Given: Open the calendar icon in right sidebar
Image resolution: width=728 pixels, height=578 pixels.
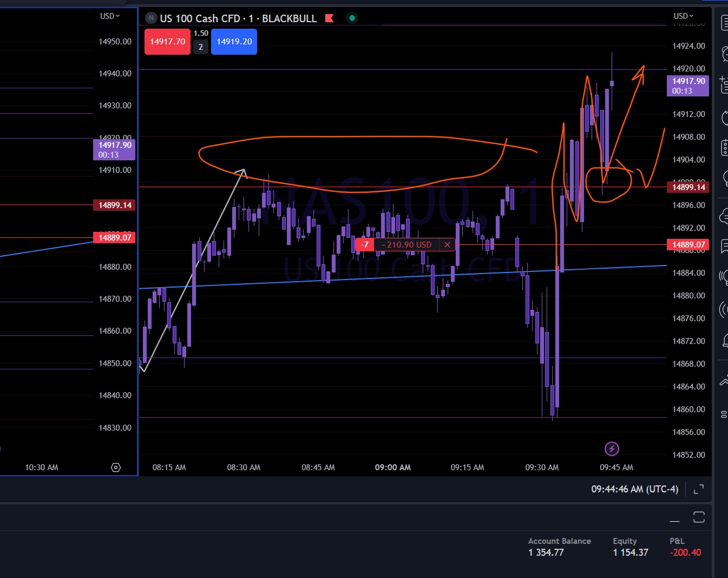Looking at the screenshot, I should 724,147.
